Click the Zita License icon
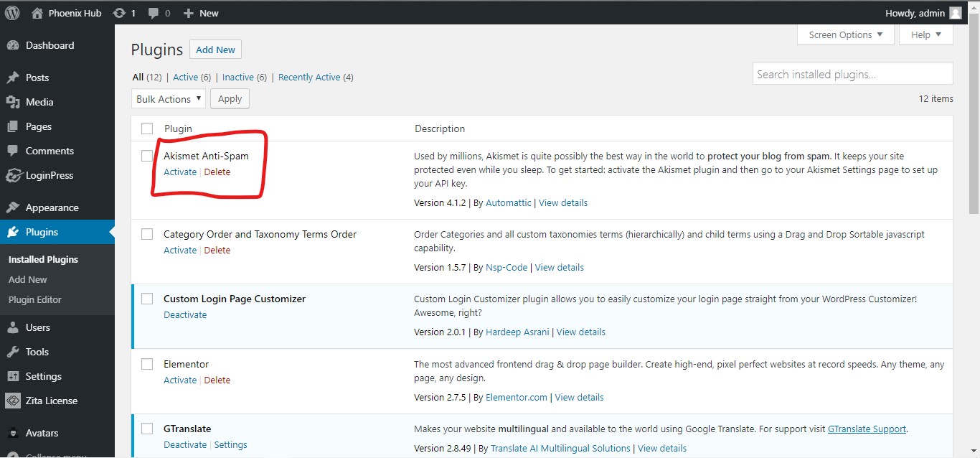This screenshot has height=458, width=980. pyautogui.click(x=12, y=401)
